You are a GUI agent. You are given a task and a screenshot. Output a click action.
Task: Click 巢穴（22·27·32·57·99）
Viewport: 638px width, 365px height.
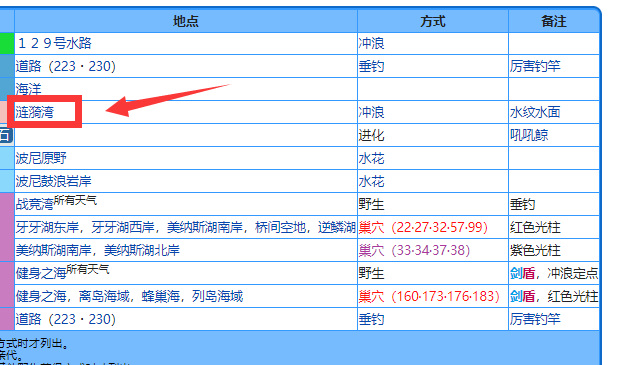[x=423, y=227]
